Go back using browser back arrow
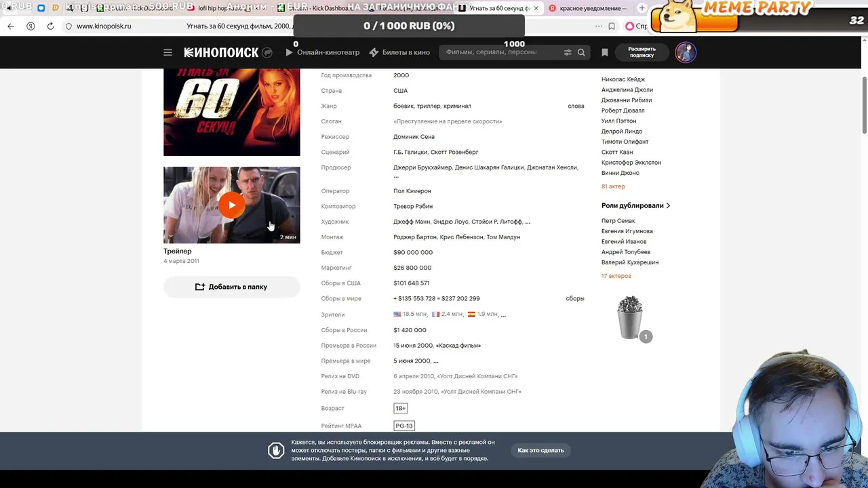Viewport: 868px width, 488px height. (x=11, y=26)
